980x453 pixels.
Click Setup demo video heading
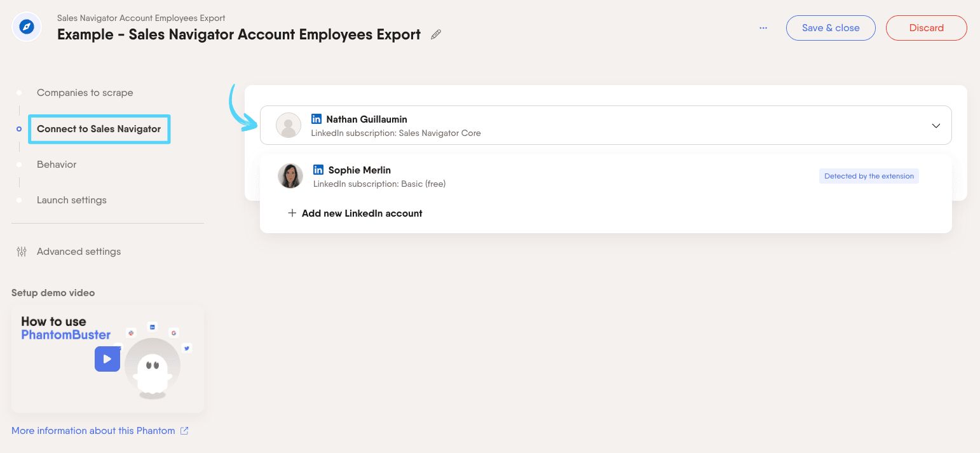coord(53,293)
